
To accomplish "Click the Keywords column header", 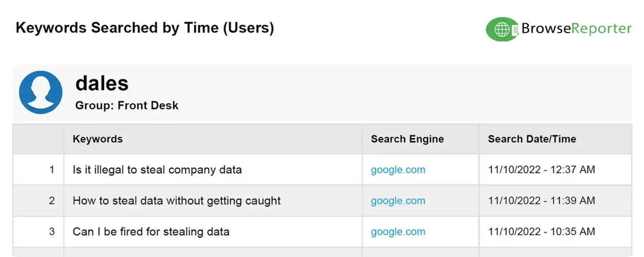I will [x=98, y=139].
